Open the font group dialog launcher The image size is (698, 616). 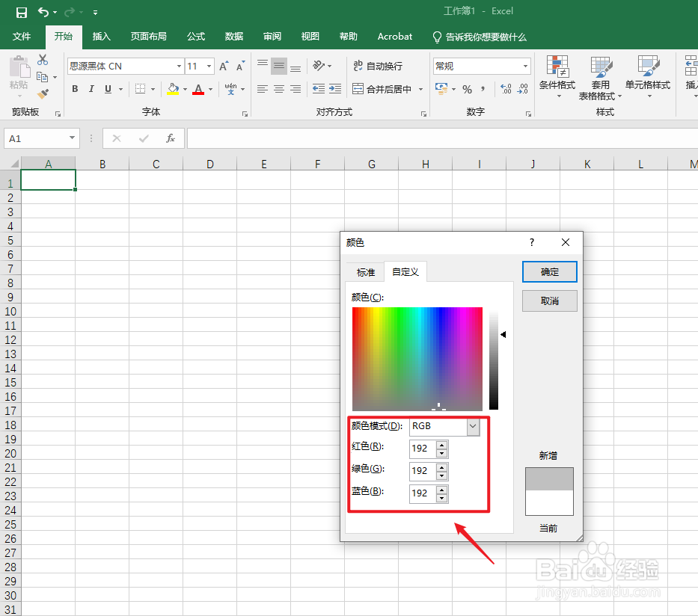point(245,114)
